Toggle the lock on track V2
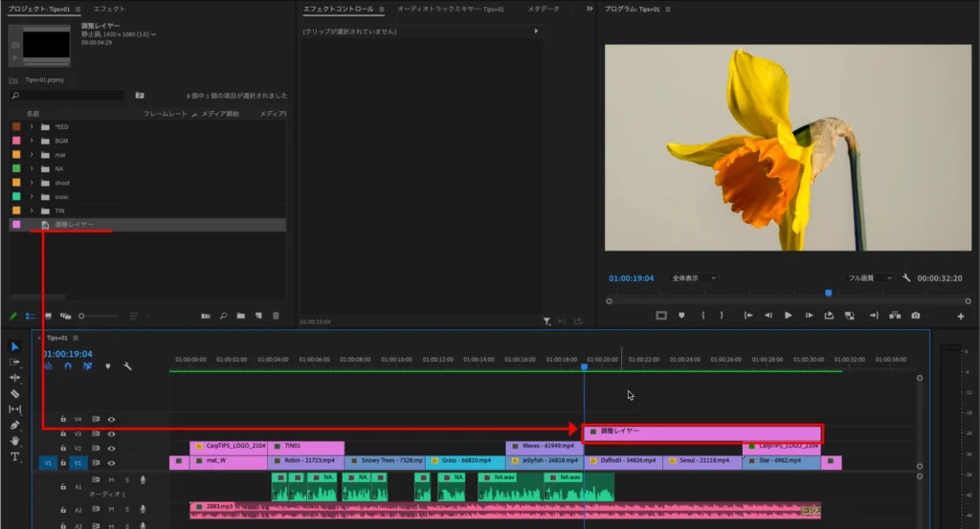Image resolution: width=980 pixels, height=529 pixels. coord(63,448)
